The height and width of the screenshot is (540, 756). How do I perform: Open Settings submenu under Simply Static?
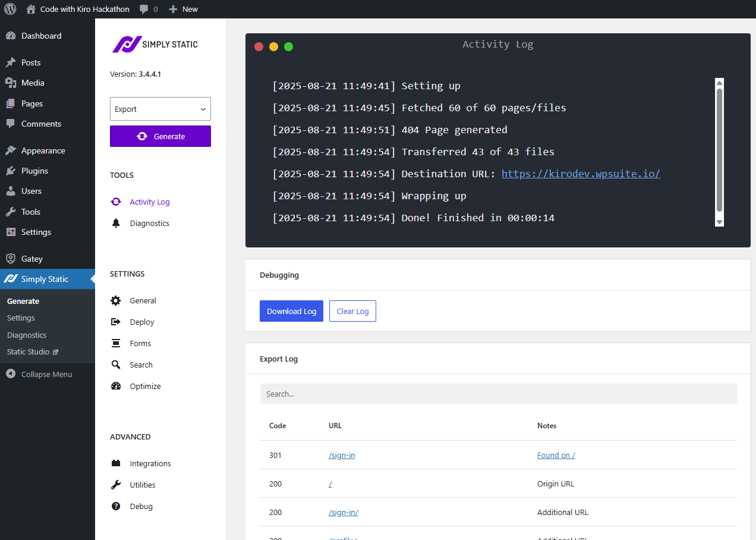pos(21,318)
